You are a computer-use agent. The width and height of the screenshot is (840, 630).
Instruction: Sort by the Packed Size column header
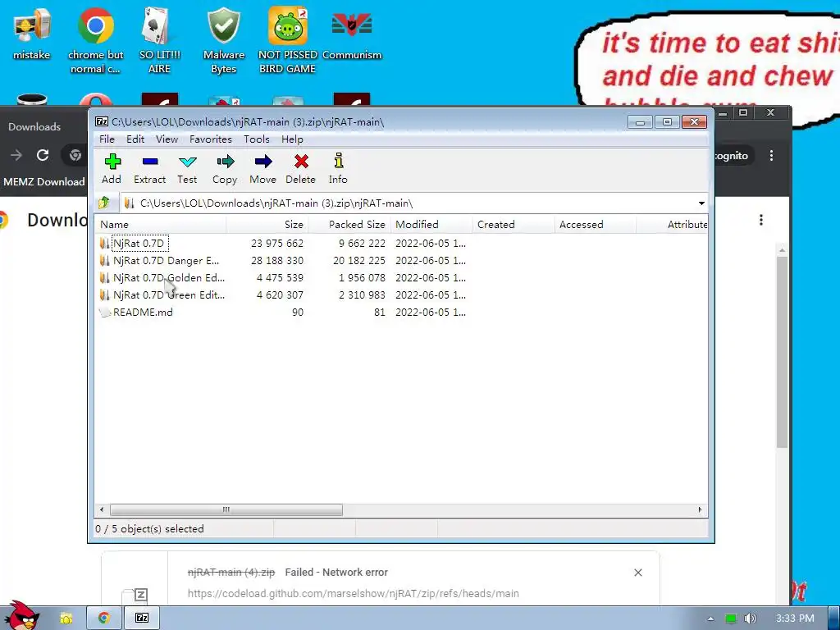(349, 225)
